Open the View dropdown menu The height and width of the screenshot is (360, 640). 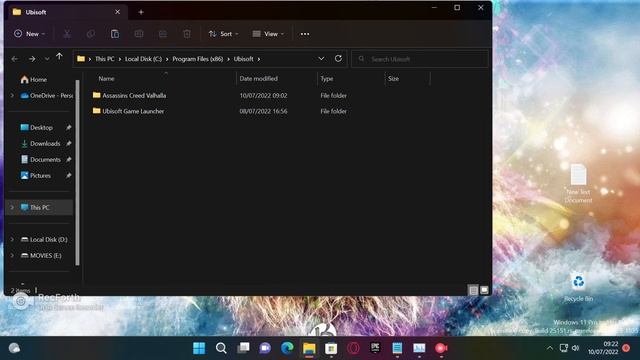pos(268,34)
